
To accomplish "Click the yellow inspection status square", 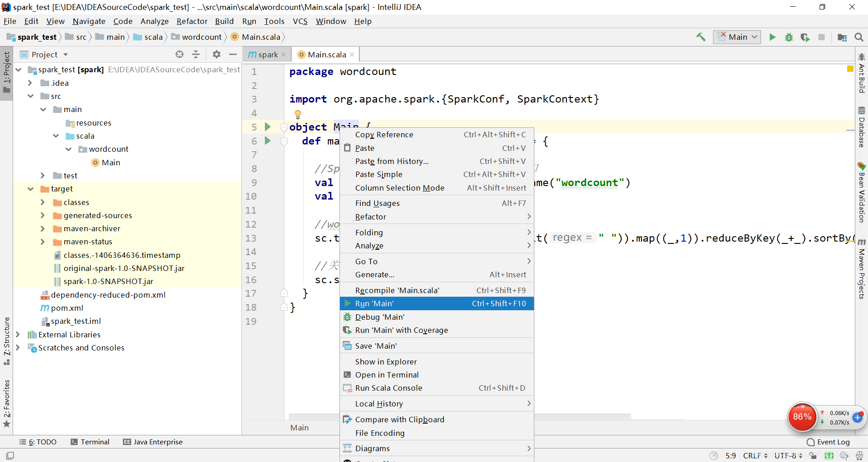I will tap(850, 69).
